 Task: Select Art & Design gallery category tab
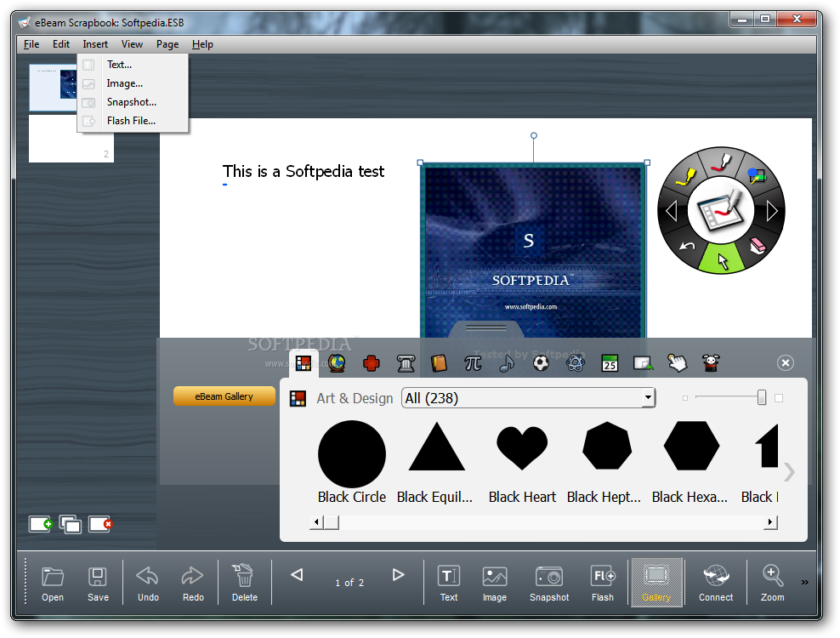pos(304,363)
